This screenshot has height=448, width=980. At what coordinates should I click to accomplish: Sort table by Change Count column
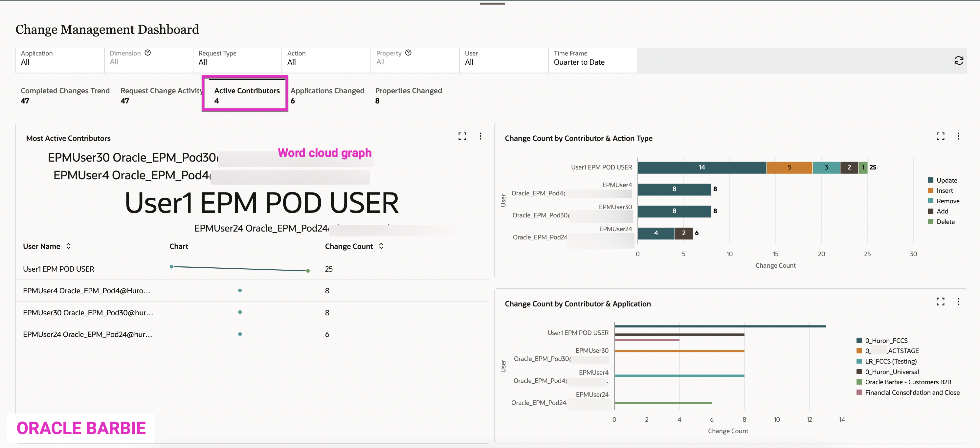[x=381, y=246]
